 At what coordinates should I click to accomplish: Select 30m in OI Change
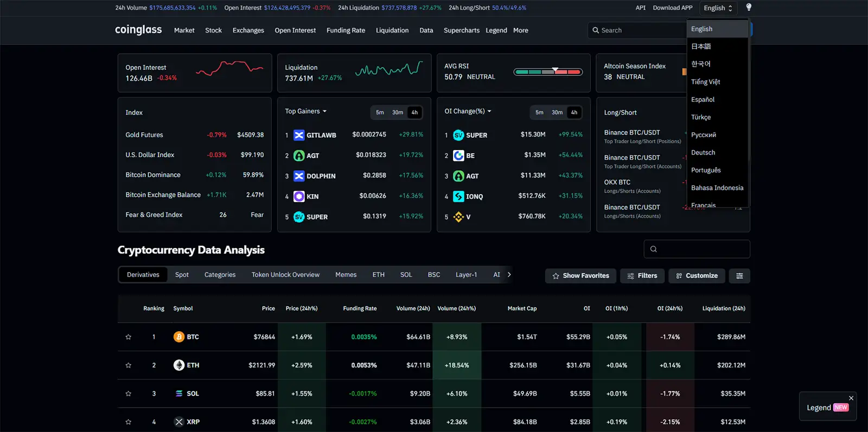click(557, 113)
